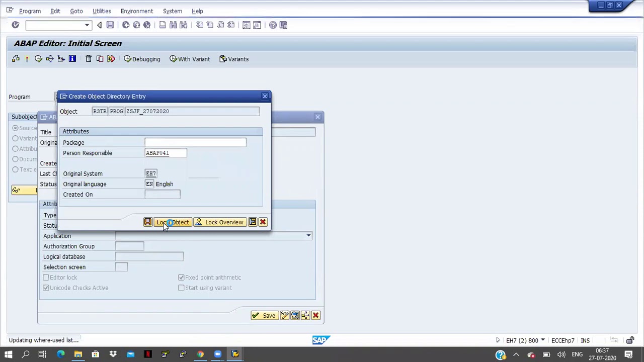
Task: Open SAP Help question mark icon
Action: [x=273, y=25]
